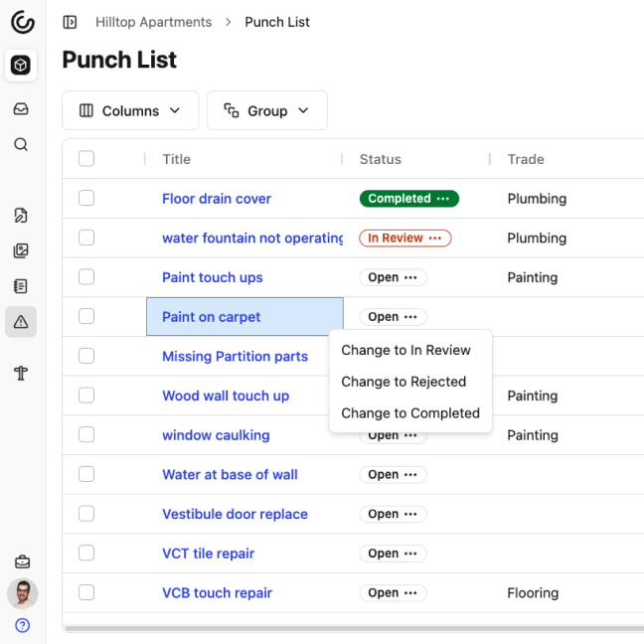Select Change to Completed option
The height and width of the screenshot is (644, 644).
(409, 413)
